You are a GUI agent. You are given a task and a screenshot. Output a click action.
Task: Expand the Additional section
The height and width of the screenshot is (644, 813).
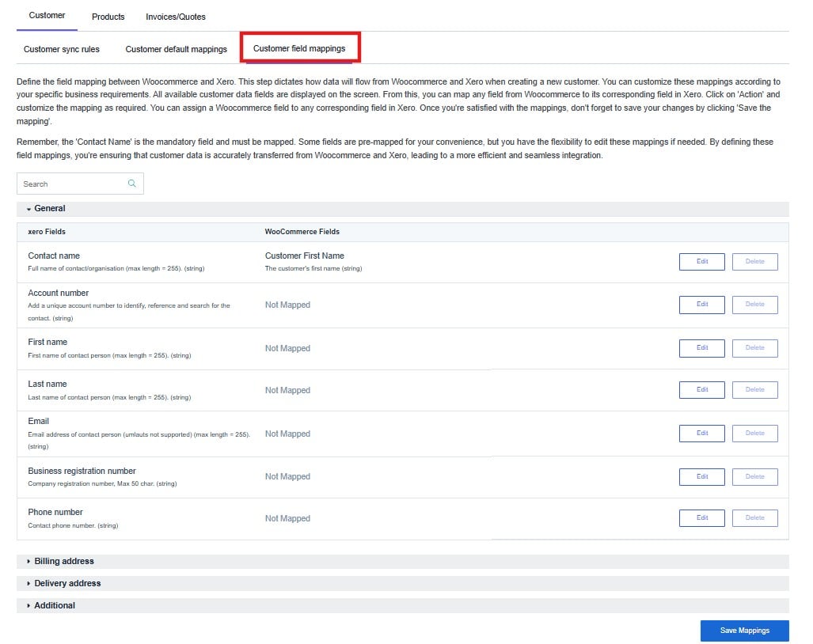[x=402, y=605]
